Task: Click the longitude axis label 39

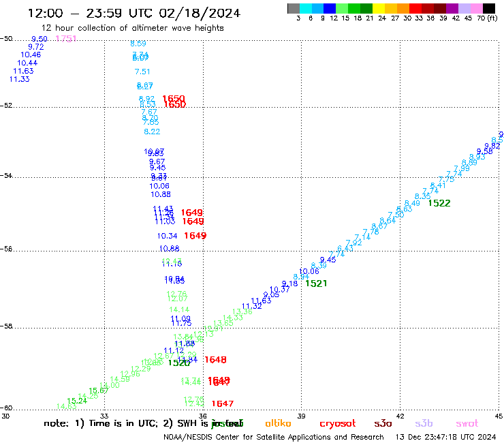Action: 301,416
